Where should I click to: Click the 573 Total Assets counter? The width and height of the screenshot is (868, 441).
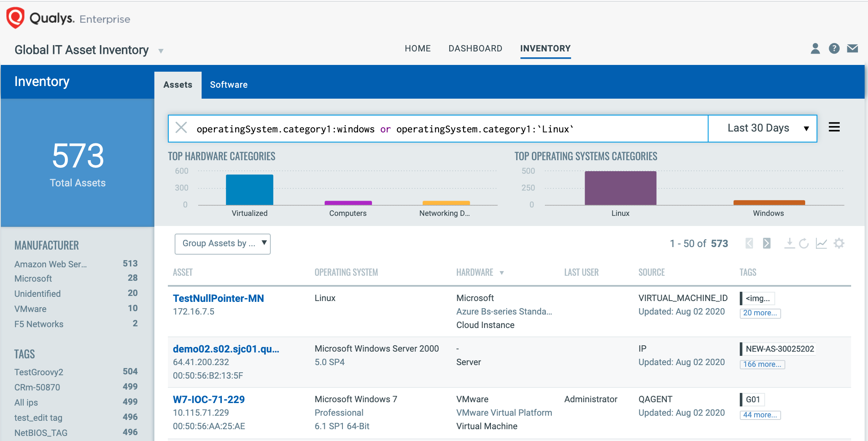click(x=78, y=164)
